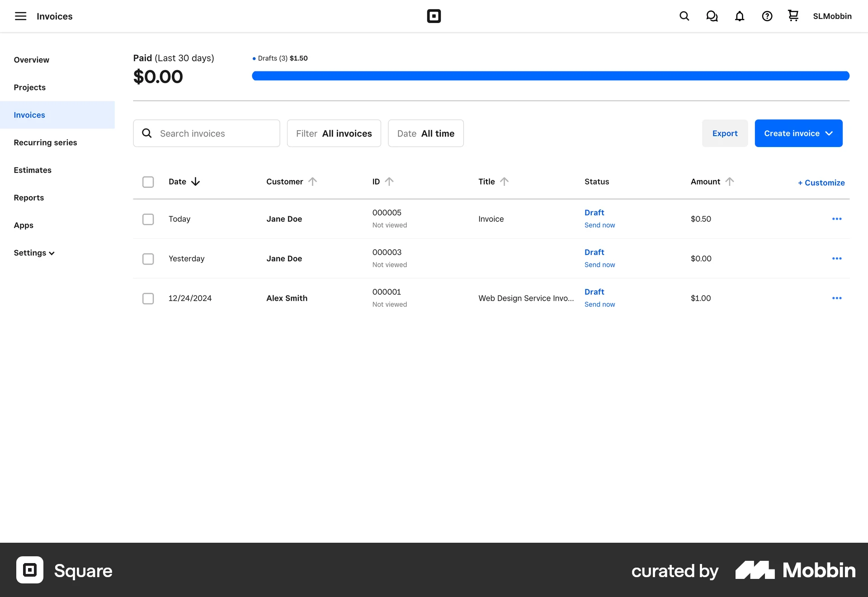The width and height of the screenshot is (868, 597).
Task: Open the Date All time filter
Action: click(x=425, y=133)
